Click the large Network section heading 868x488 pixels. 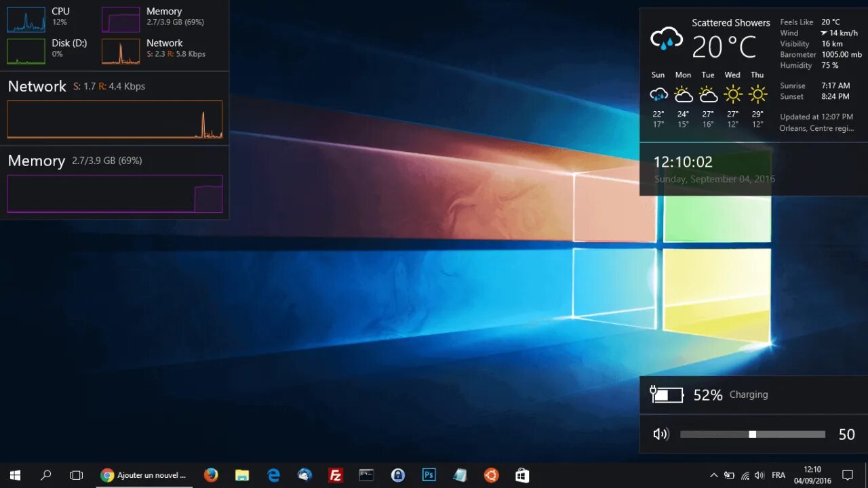tap(37, 86)
